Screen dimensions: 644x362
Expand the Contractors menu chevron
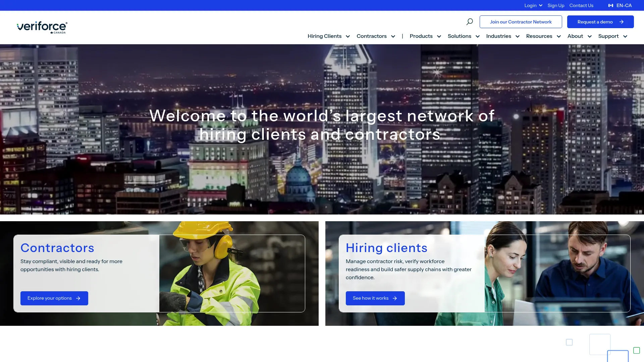click(x=393, y=36)
